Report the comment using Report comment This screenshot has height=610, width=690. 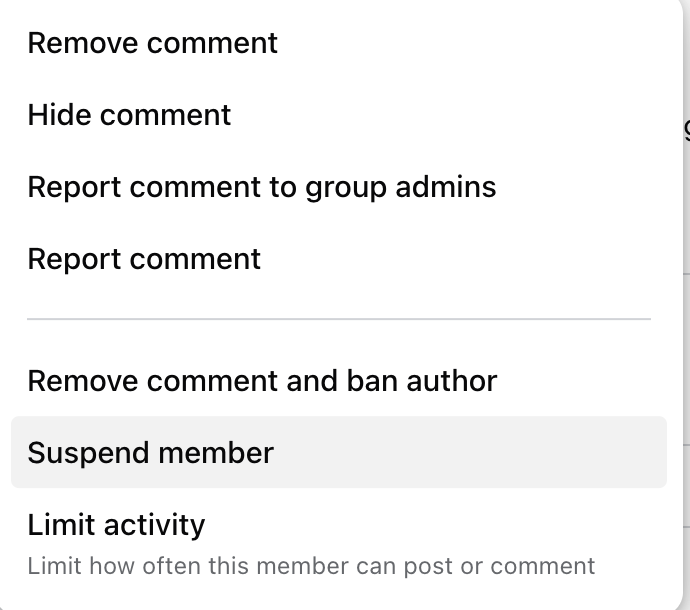click(144, 259)
